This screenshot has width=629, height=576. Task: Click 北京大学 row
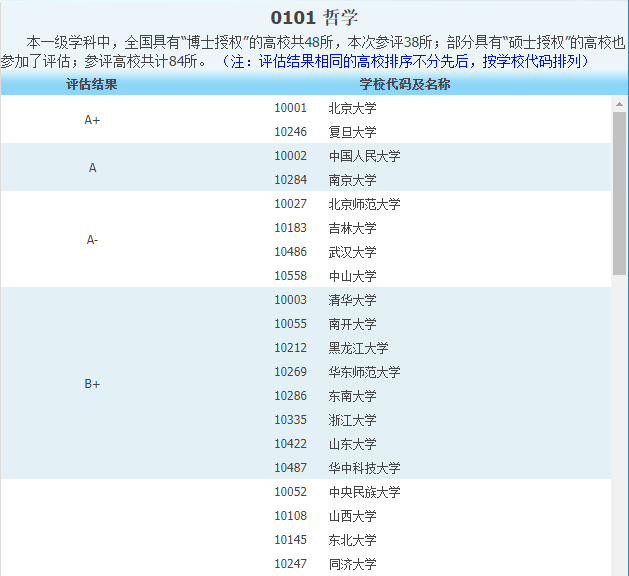coord(398,107)
